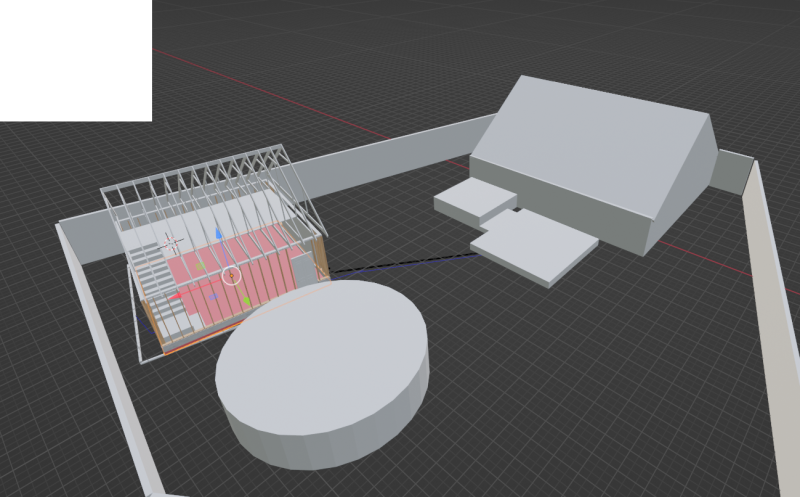Grab the green Y-axis move gizmo arrow
The height and width of the screenshot is (497, 800).
click(x=247, y=302)
